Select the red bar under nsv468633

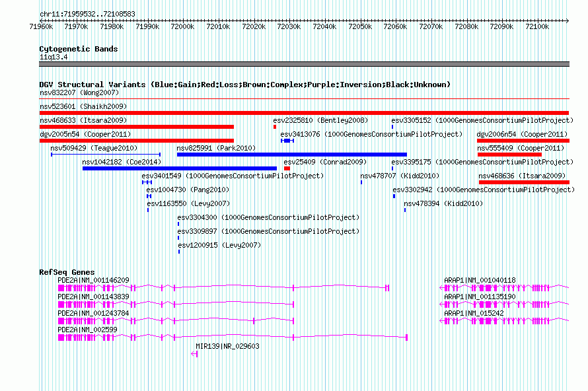(x=137, y=127)
